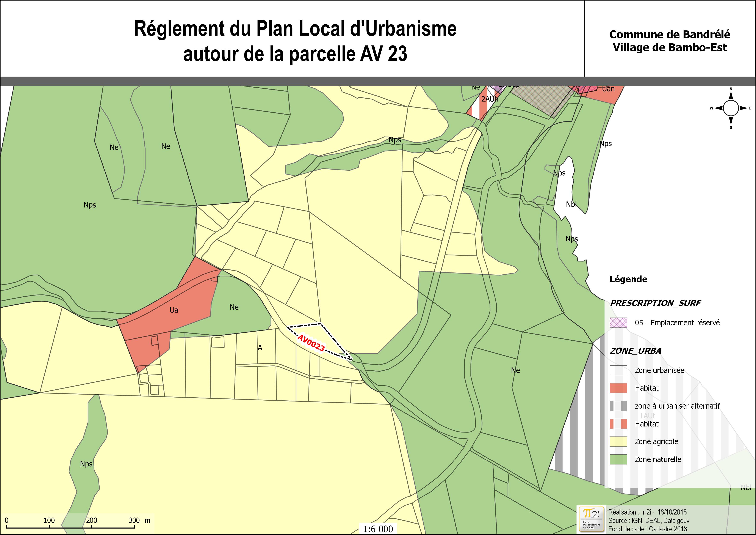
Task: Click the Légende heading
Action: click(628, 279)
